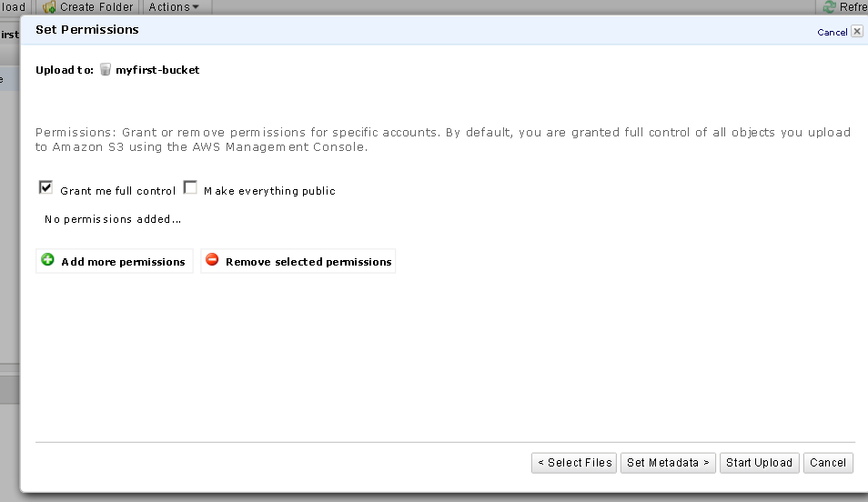This screenshot has width=868, height=502.
Task: Click the red minus Remove permissions icon
Action: click(212, 261)
